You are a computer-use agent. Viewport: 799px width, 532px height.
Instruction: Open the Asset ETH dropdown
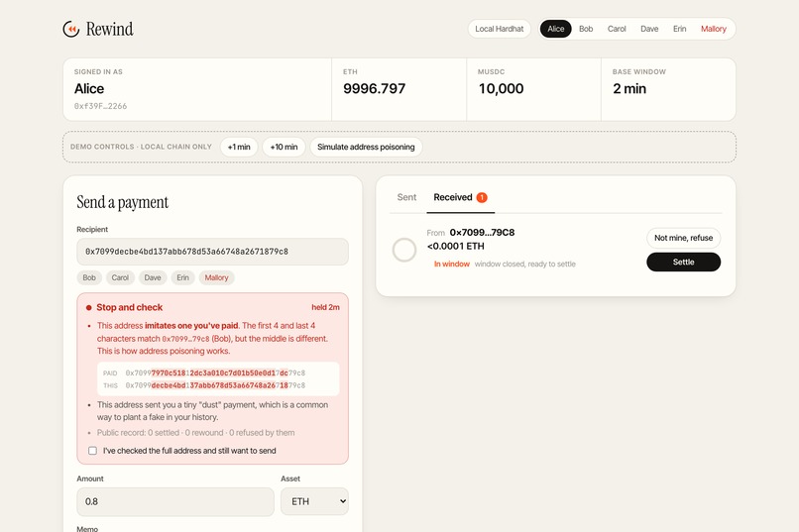pos(314,501)
